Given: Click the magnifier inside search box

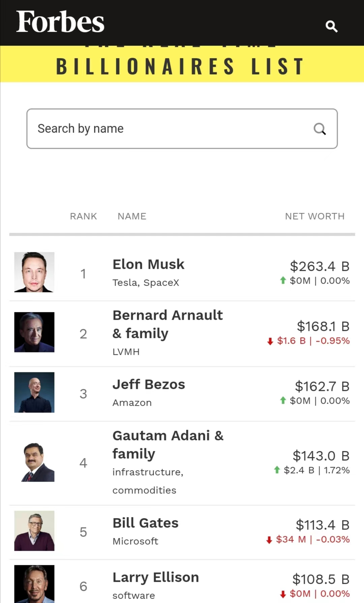Looking at the screenshot, I should [x=320, y=129].
